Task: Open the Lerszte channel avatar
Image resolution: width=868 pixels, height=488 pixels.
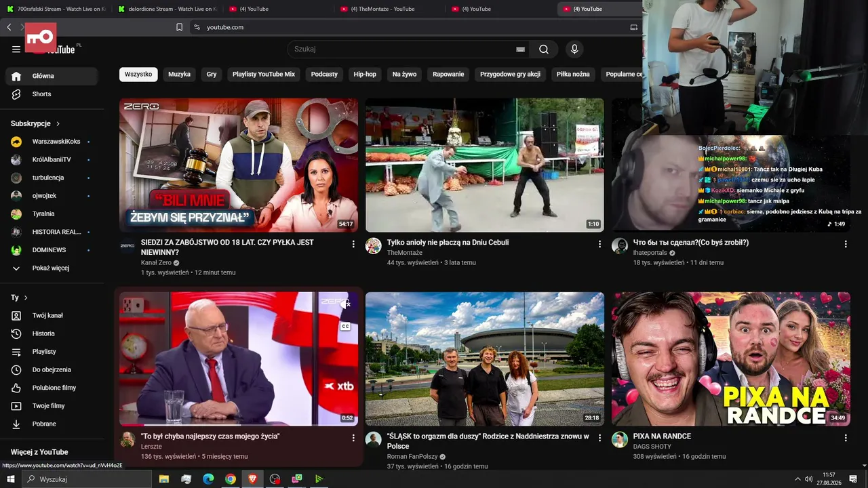Action: click(127, 439)
